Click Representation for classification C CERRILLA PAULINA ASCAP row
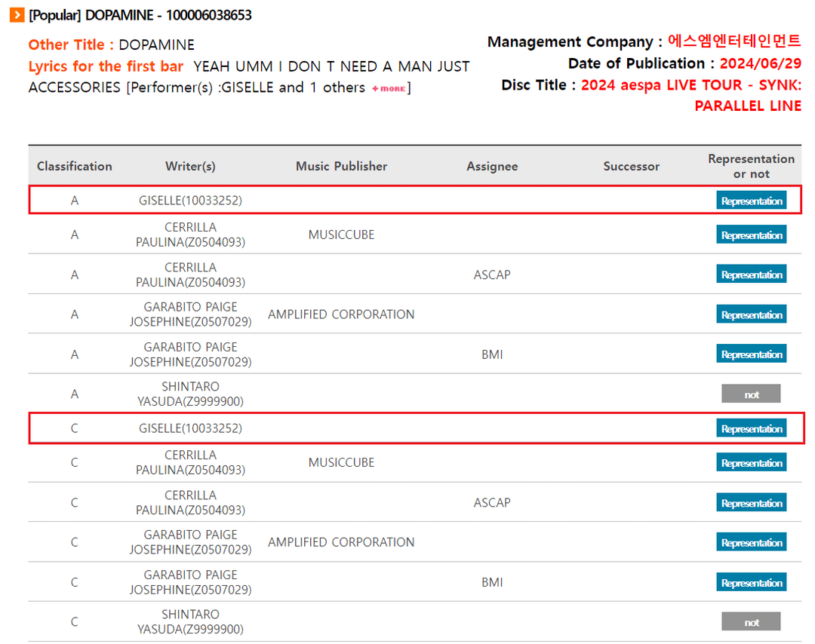 pos(751,503)
